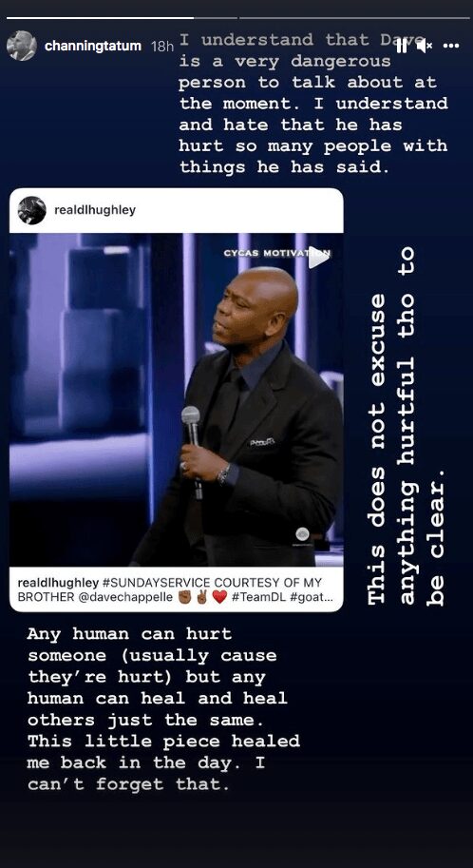Pause the story playback
The image size is (473, 868).
pyautogui.click(x=402, y=46)
